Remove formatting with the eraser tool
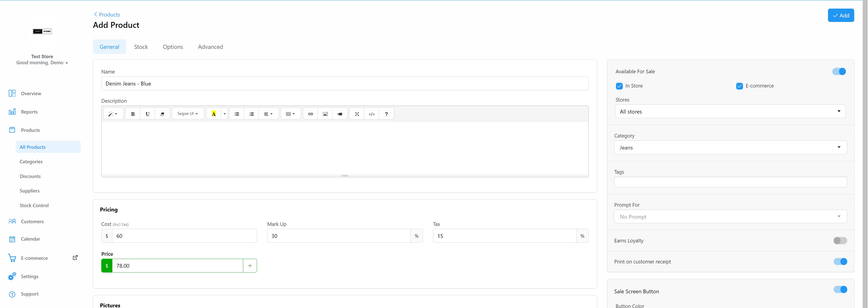 162,114
